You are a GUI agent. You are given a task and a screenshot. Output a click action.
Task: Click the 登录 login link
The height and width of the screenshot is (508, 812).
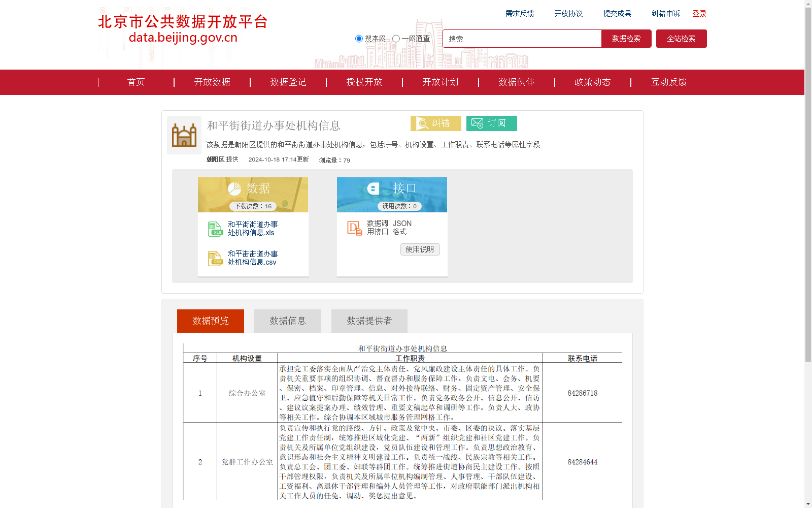[699, 14]
